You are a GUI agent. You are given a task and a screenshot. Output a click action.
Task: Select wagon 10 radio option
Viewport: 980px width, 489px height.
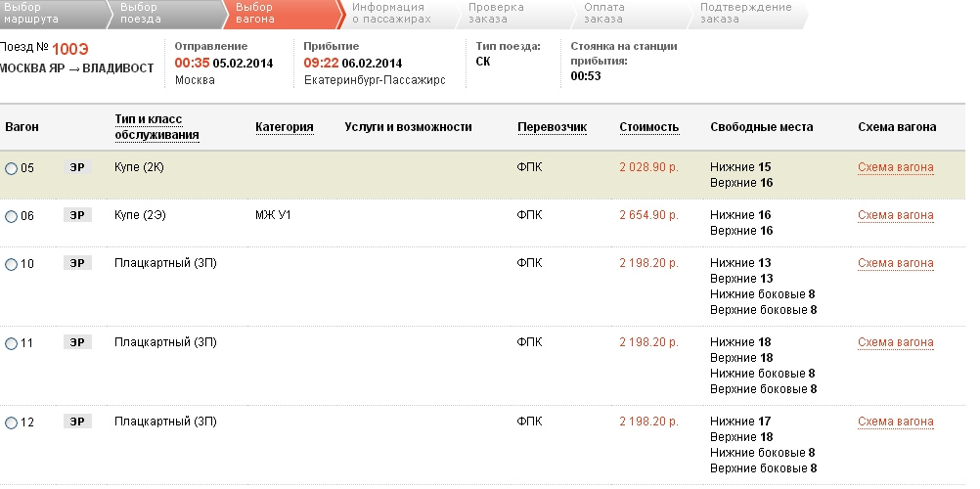click(x=11, y=264)
